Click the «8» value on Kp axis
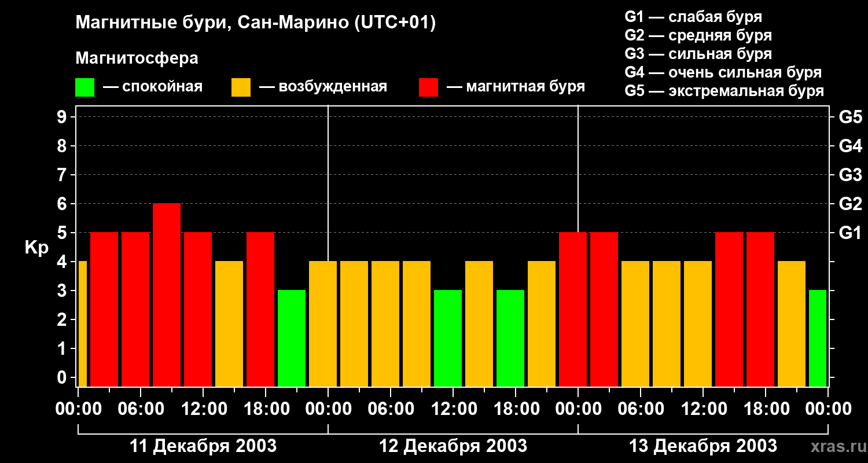Screen dimensions: 868x463 (63, 146)
